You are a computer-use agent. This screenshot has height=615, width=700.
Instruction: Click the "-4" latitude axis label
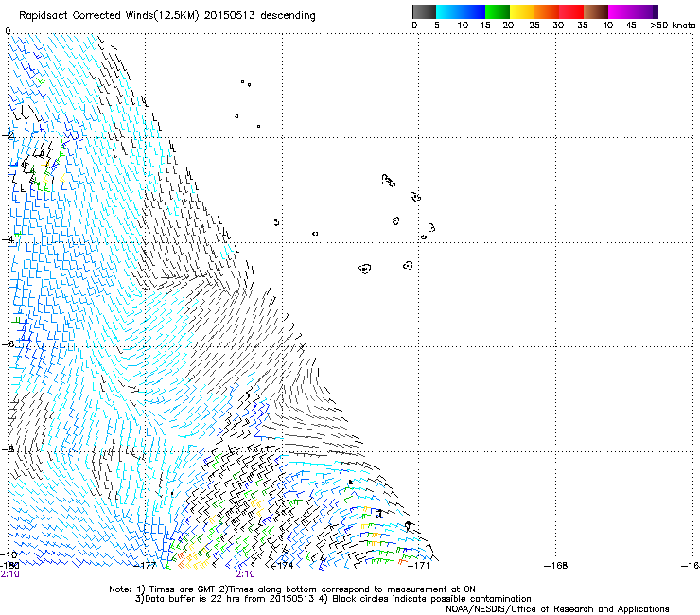(8, 239)
